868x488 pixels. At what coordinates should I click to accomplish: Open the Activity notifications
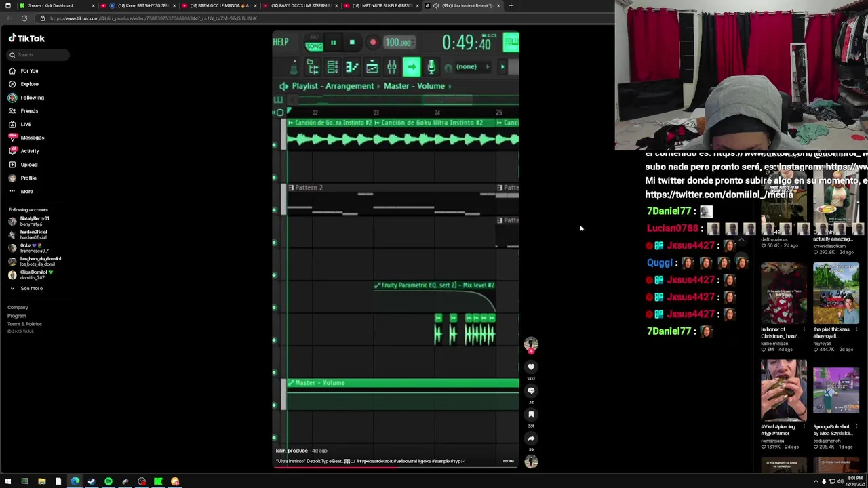click(24, 151)
